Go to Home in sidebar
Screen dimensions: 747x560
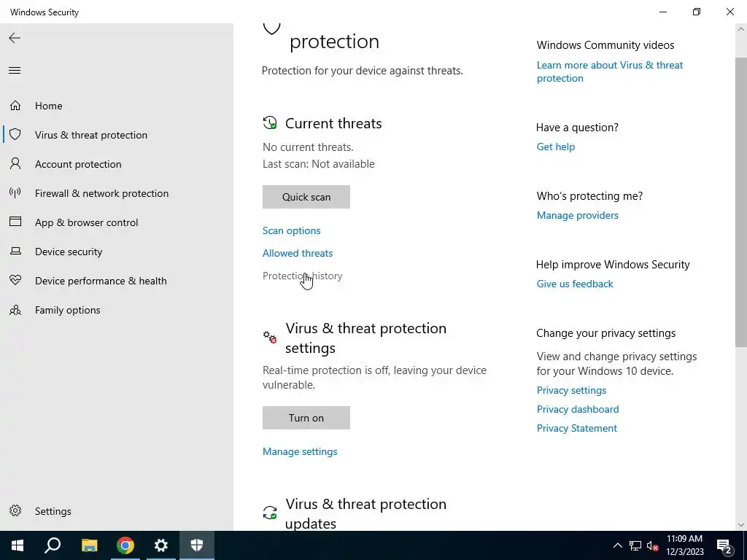pos(49,106)
